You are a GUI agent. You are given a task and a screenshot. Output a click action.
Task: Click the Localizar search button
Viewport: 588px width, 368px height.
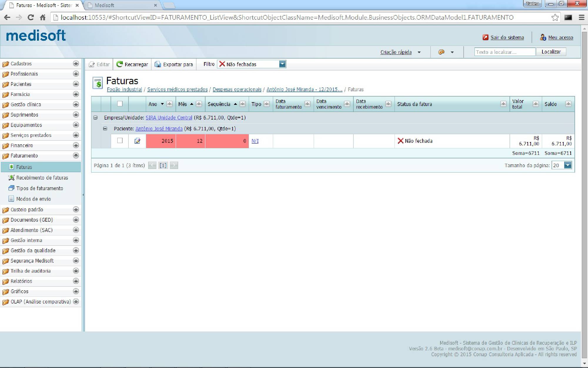click(x=551, y=52)
